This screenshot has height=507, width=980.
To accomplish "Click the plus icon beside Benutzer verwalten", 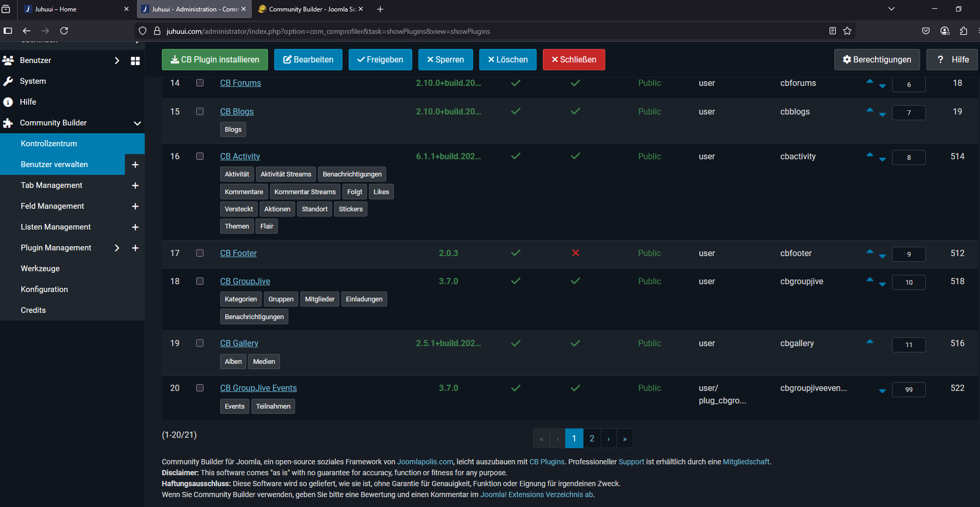I will pos(135,164).
